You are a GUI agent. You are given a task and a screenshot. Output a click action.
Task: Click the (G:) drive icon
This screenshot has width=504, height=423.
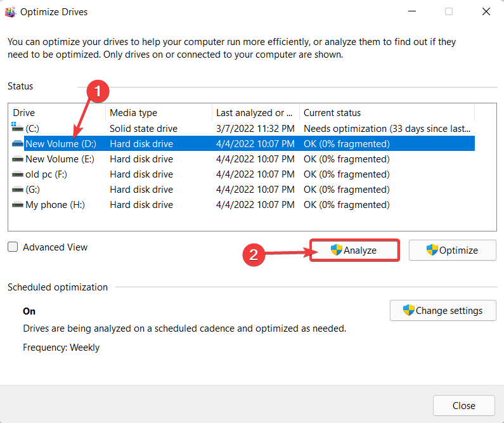pos(17,190)
